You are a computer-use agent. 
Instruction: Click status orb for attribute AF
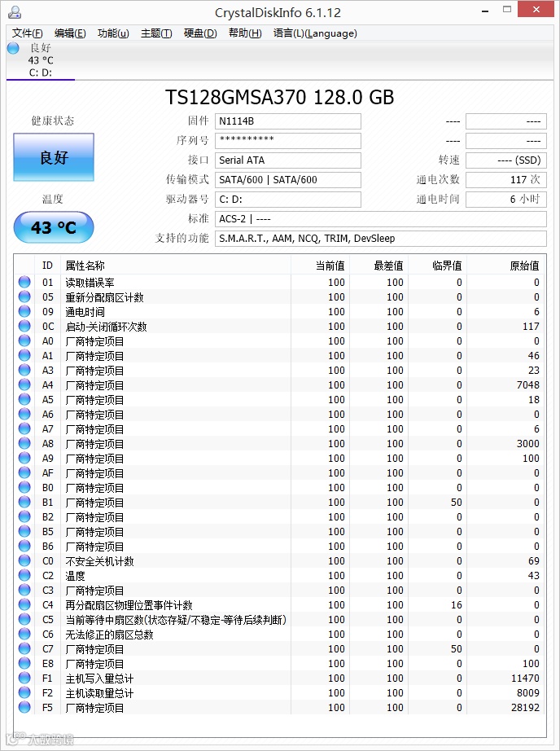pyautogui.click(x=24, y=472)
